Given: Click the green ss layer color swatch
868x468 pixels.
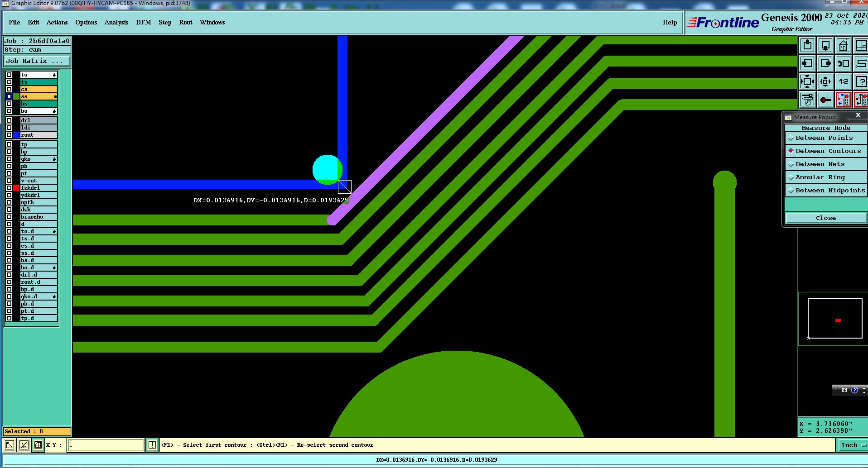Looking at the screenshot, I should 16,96.
